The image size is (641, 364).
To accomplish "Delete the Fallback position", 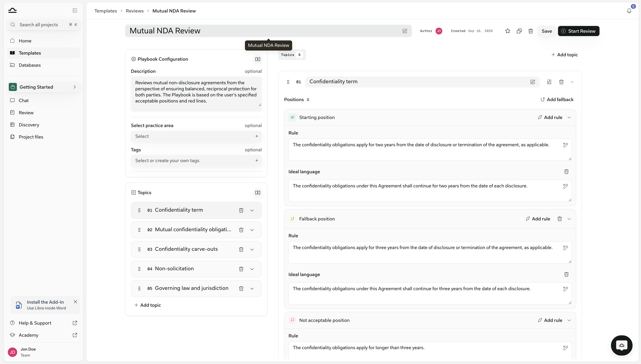I will (560, 219).
